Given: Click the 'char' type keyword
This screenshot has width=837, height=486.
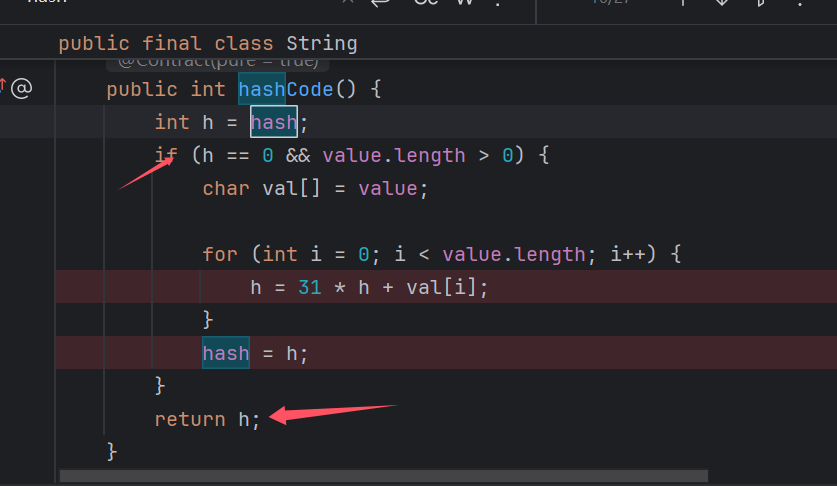Looking at the screenshot, I should 226,189.
